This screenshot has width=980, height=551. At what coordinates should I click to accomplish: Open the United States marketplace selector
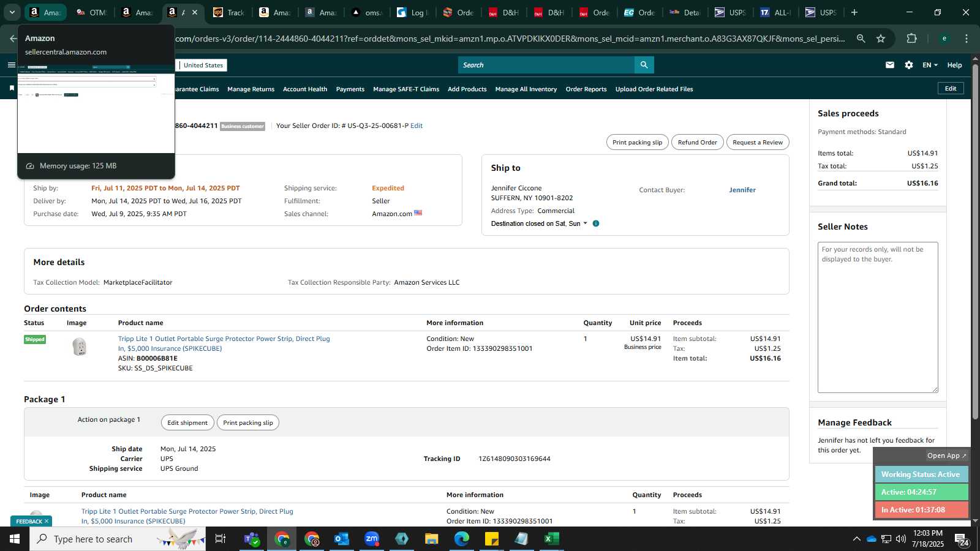coord(203,65)
